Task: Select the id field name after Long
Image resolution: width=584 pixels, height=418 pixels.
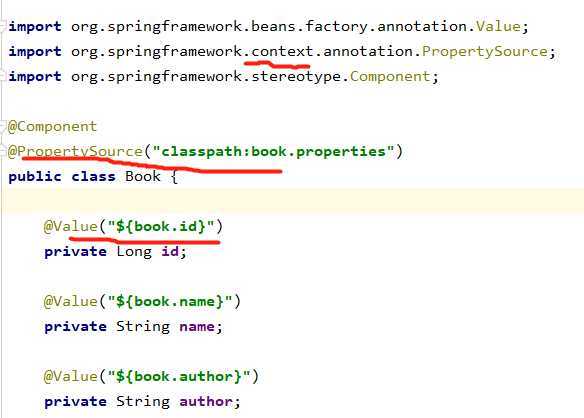Action: click(170, 251)
